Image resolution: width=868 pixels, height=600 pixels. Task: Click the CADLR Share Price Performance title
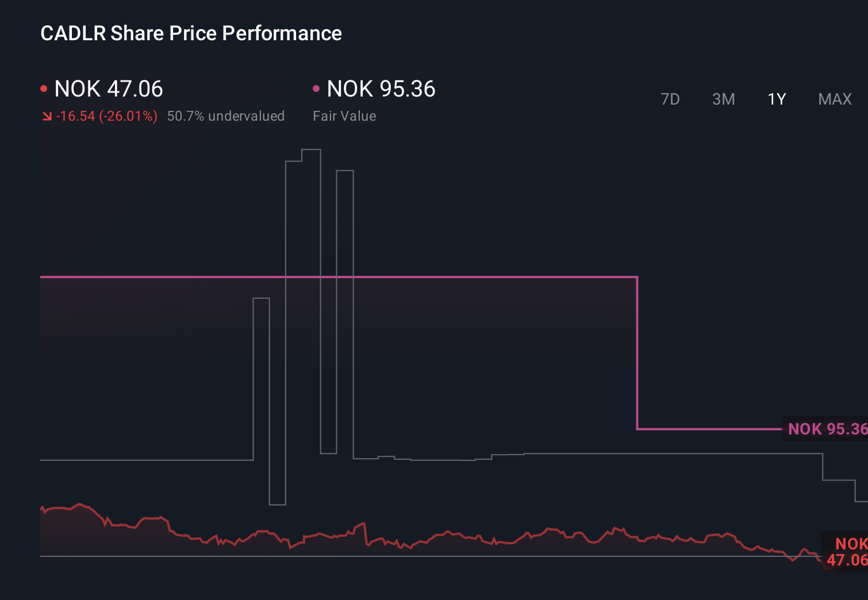[191, 33]
